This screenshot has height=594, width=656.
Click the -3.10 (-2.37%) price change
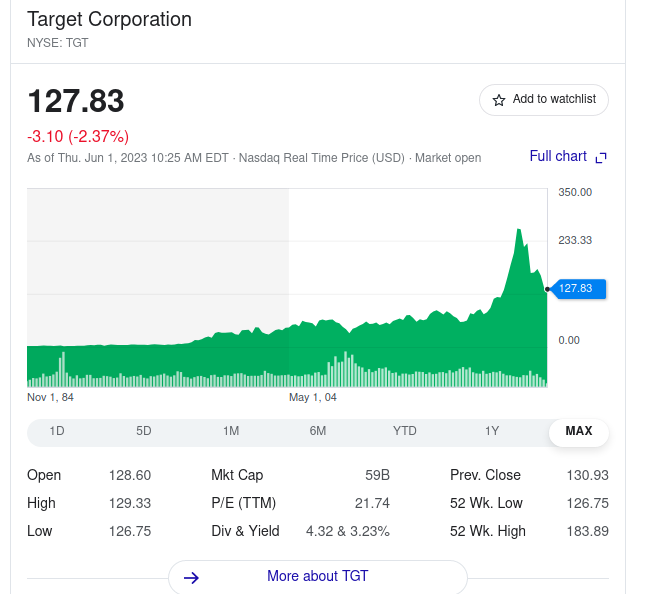click(78, 136)
